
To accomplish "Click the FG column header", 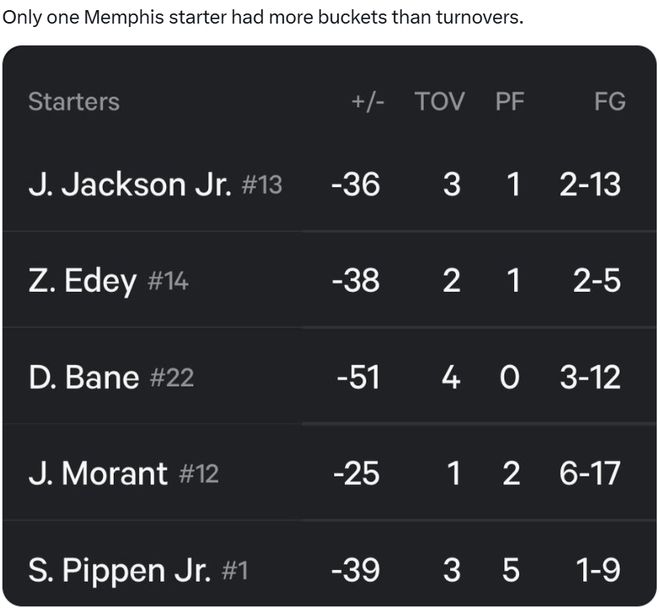I will click(609, 101).
